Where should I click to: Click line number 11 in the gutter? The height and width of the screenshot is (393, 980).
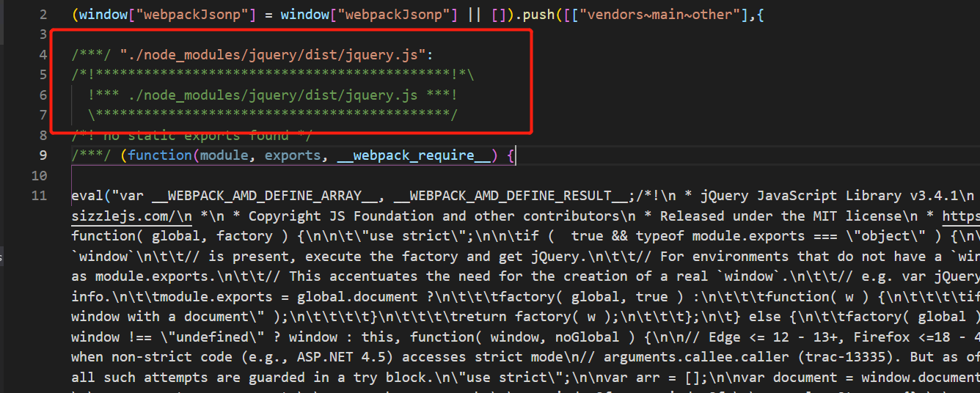click(40, 195)
